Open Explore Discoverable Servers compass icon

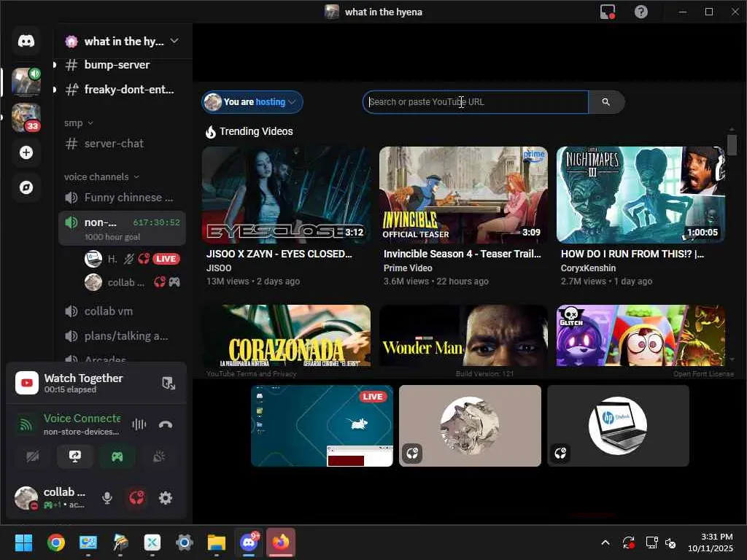click(26, 187)
